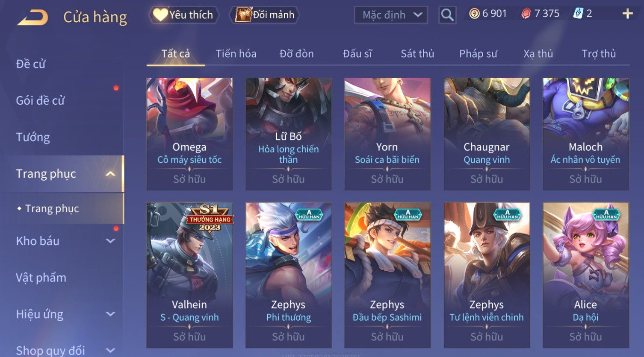Select the Pháp sư tab
The width and height of the screenshot is (644, 357).
click(x=478, y=53)
